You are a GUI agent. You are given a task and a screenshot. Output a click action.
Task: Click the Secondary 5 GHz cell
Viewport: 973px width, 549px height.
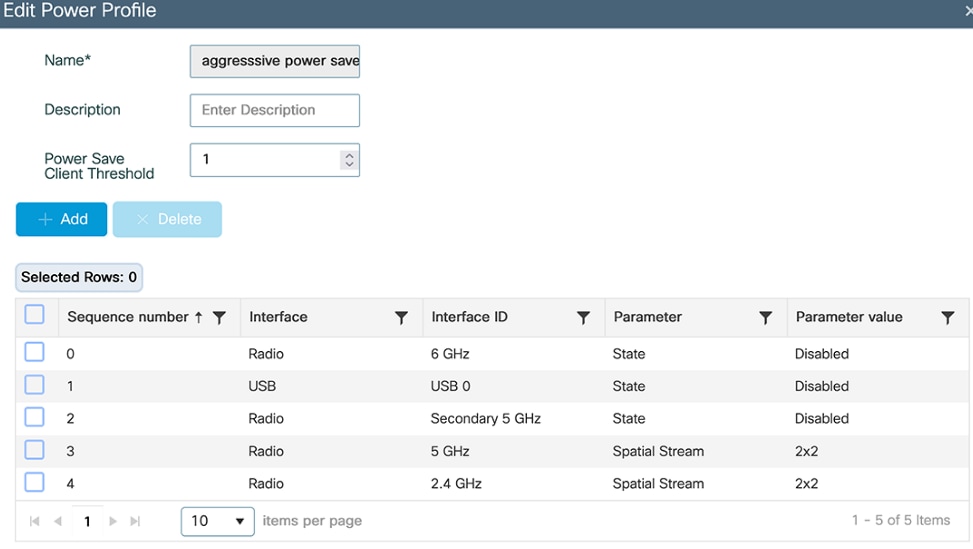coord(486,418)
